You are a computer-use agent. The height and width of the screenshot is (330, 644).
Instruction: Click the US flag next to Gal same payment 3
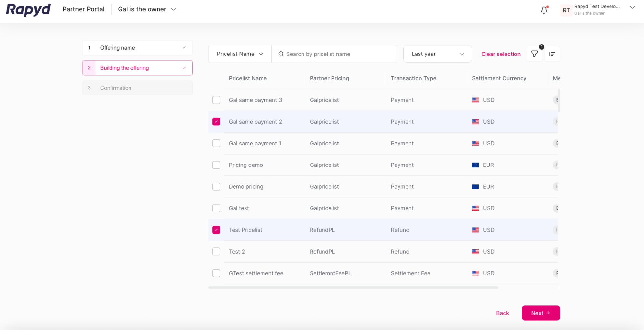point(475,100)
